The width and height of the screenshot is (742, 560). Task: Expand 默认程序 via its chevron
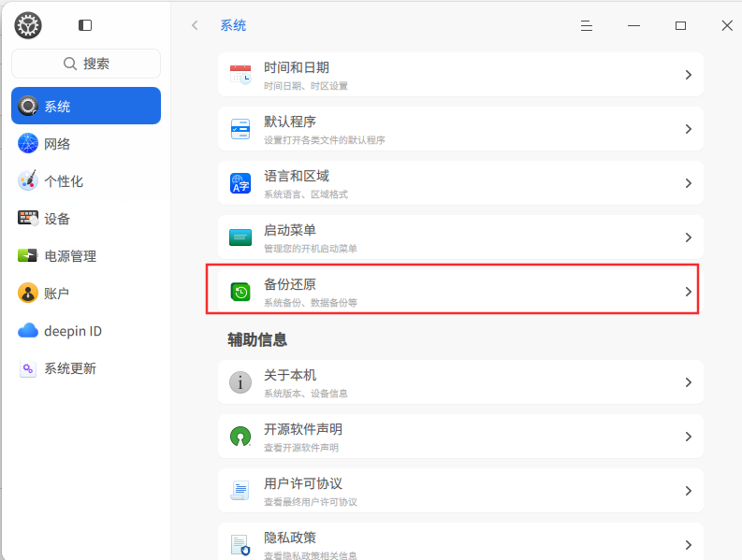[689, 129]
